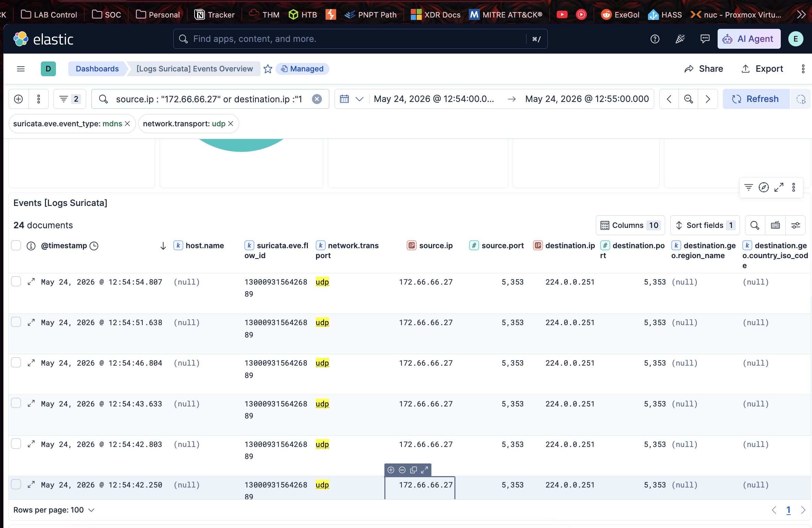Viewport: 812px width, 528px height.
Task: Open the feedback chat icon
Action: click(705, 39)
